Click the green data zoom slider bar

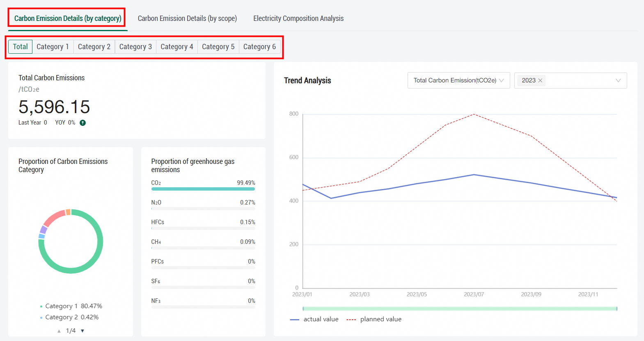point(460,309)
